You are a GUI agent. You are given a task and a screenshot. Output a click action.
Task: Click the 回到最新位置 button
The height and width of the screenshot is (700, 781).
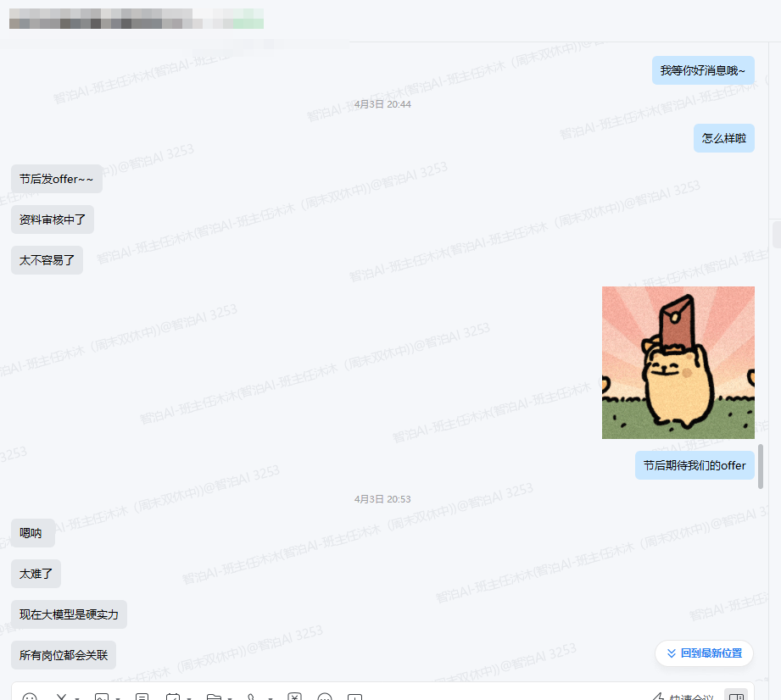(704, 653)
